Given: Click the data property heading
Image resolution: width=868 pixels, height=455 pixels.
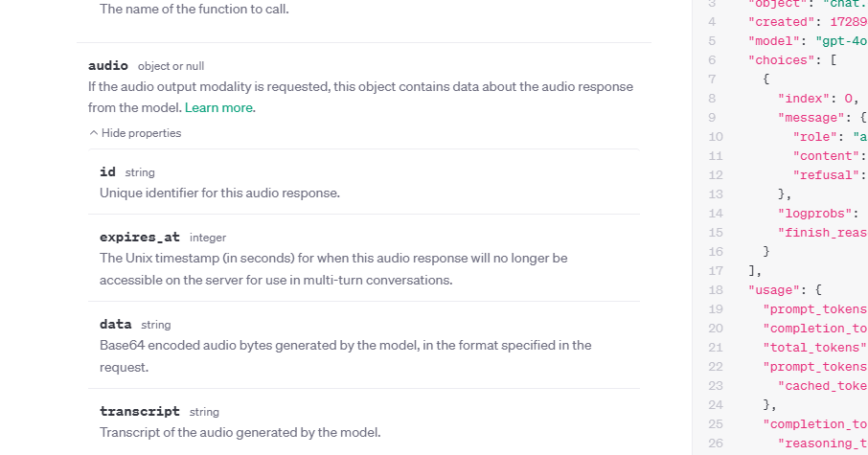Looking at the screenshot, I should [116, 325].
